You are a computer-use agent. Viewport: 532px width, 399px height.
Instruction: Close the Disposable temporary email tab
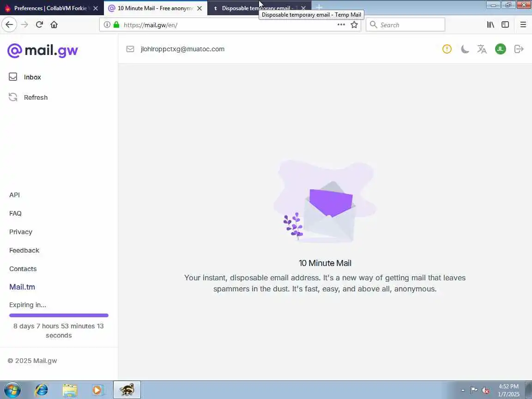point(303,8)
